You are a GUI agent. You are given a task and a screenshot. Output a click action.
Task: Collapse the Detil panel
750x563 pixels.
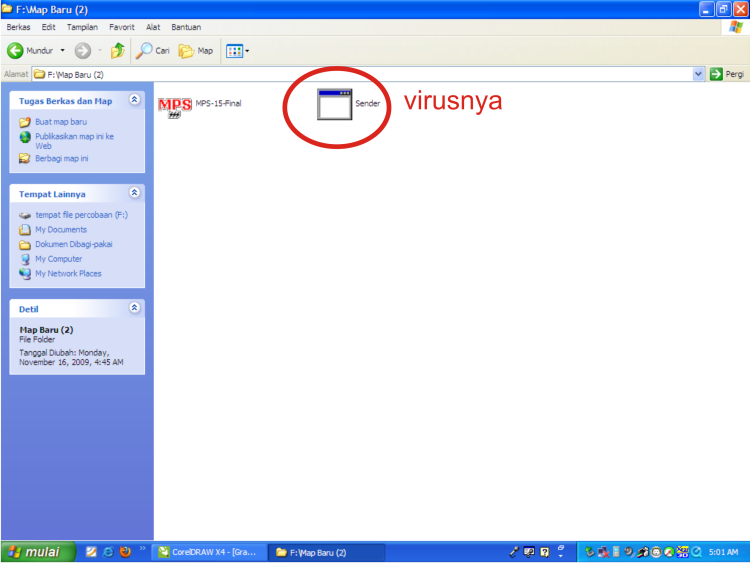135,308
